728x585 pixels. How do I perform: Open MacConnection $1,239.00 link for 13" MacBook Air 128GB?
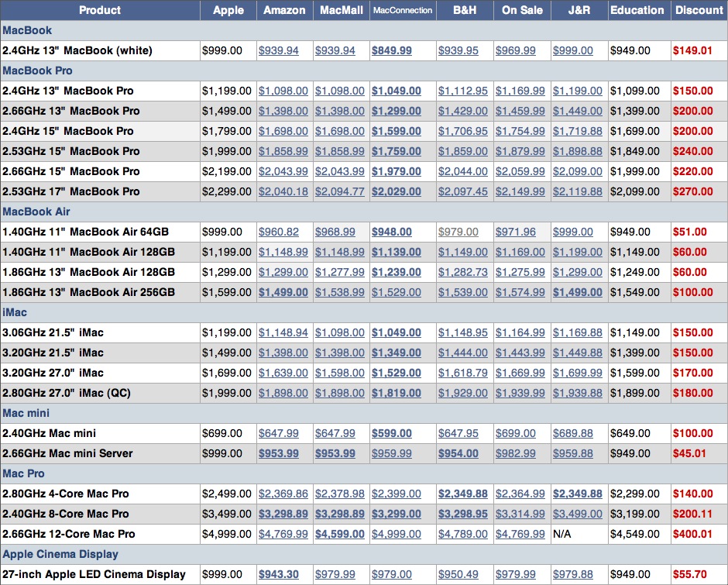(x=397, y=272)
